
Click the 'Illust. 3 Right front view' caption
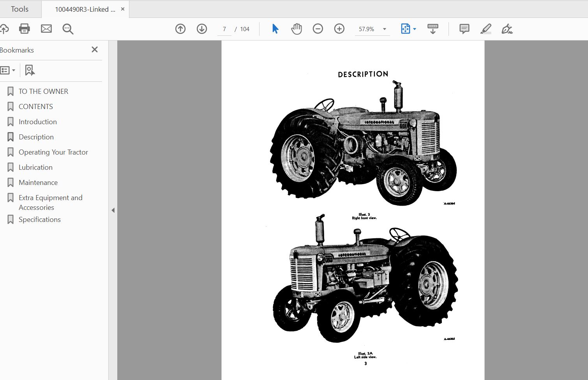(364, 216)
